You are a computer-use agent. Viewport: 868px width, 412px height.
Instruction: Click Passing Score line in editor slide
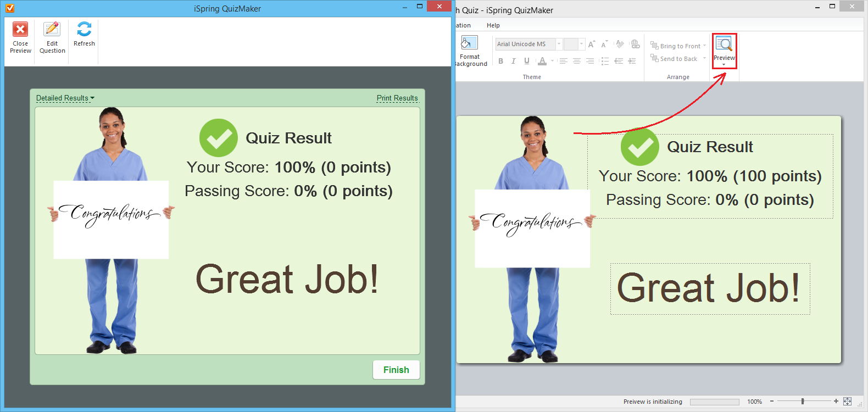click(710, 199)
